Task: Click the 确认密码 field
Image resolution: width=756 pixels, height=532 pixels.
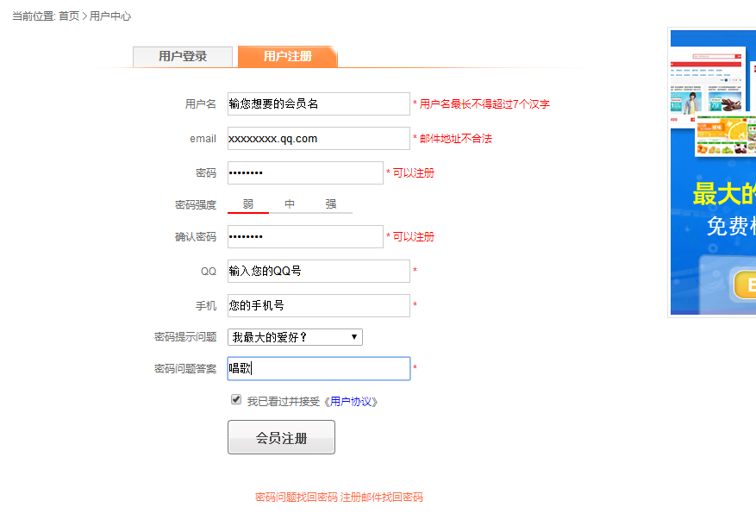Action: click(305, 236)
